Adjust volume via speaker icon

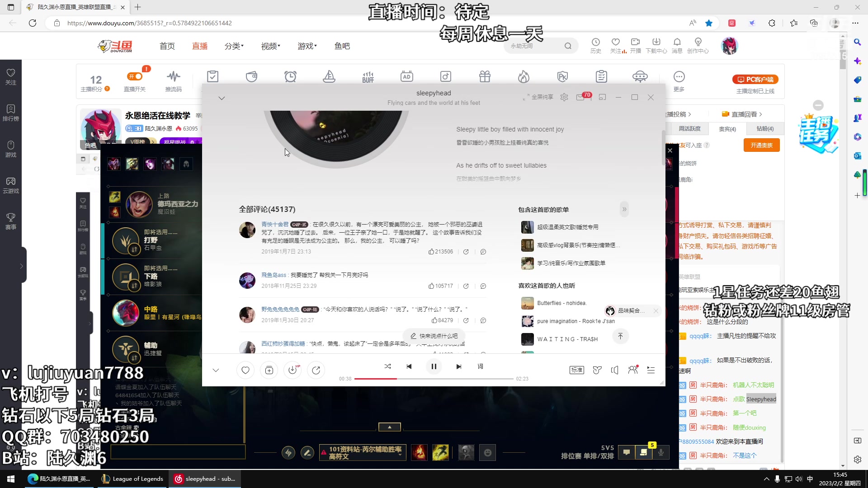(x=615, y=370)
